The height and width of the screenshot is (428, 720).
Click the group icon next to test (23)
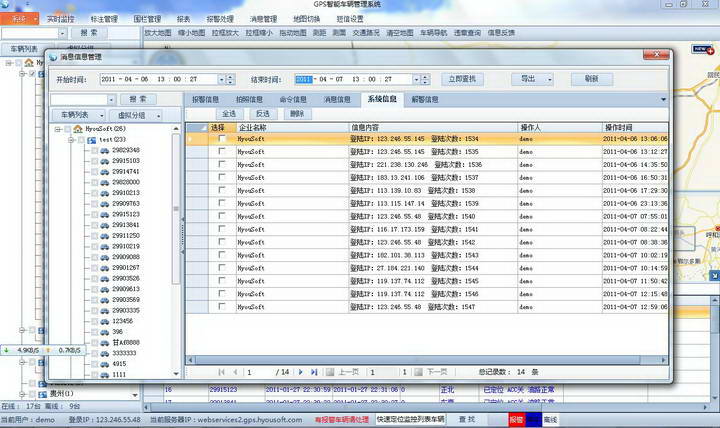[x=92, y=140]
